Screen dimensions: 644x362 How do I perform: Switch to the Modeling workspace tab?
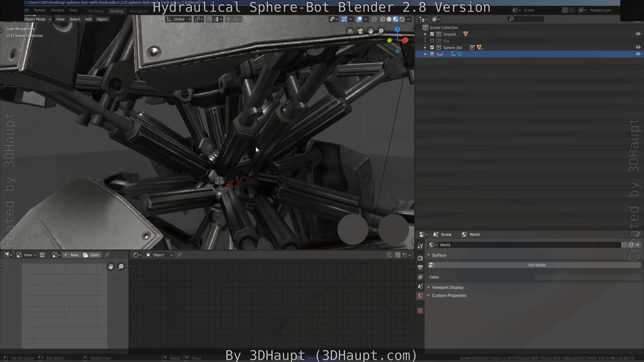coord(95,11)
